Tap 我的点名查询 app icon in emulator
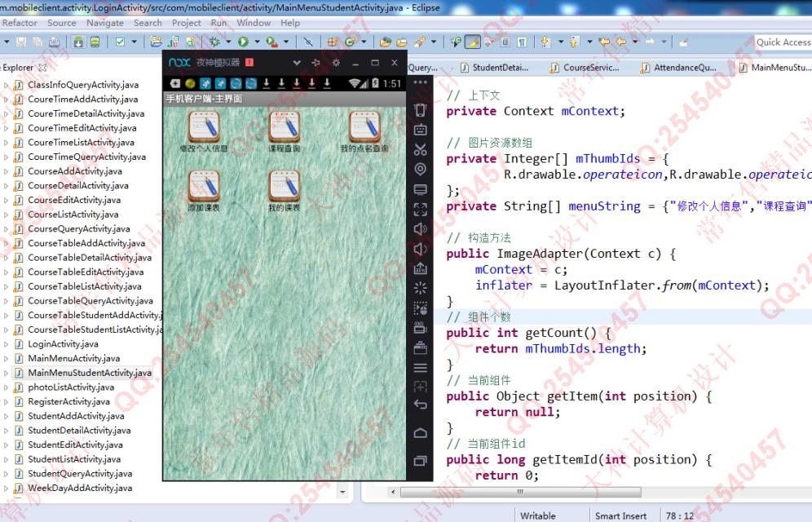812x522 pixels. (x=364, y=131)
